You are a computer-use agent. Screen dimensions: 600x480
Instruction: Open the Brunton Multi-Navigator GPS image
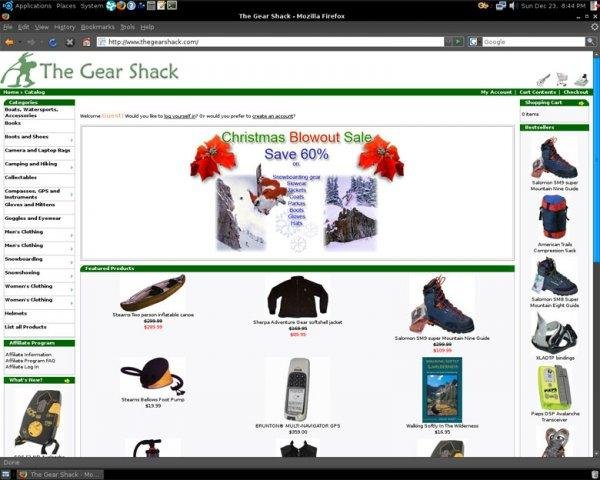coord(297,389)
